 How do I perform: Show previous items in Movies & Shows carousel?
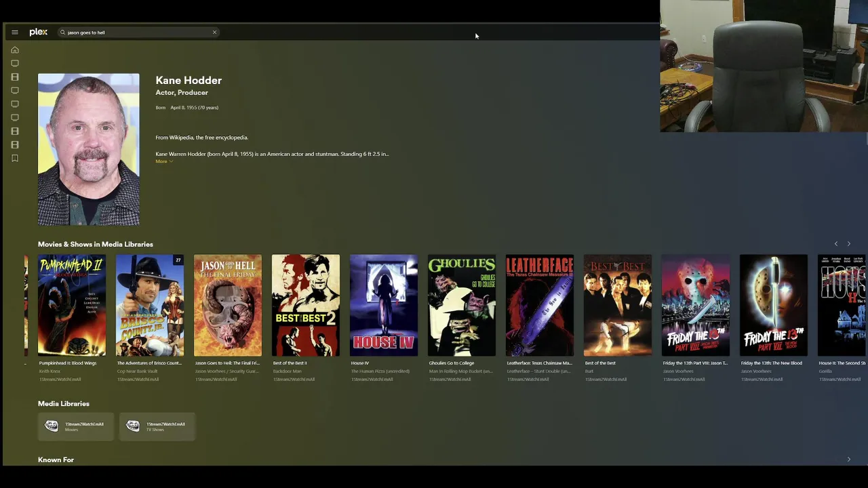coord(836,244)
